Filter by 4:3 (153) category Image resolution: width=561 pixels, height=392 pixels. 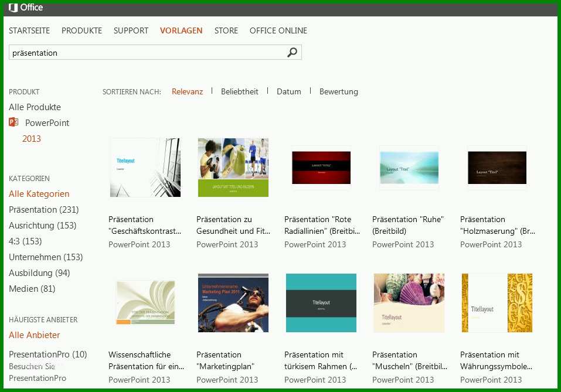25,241
